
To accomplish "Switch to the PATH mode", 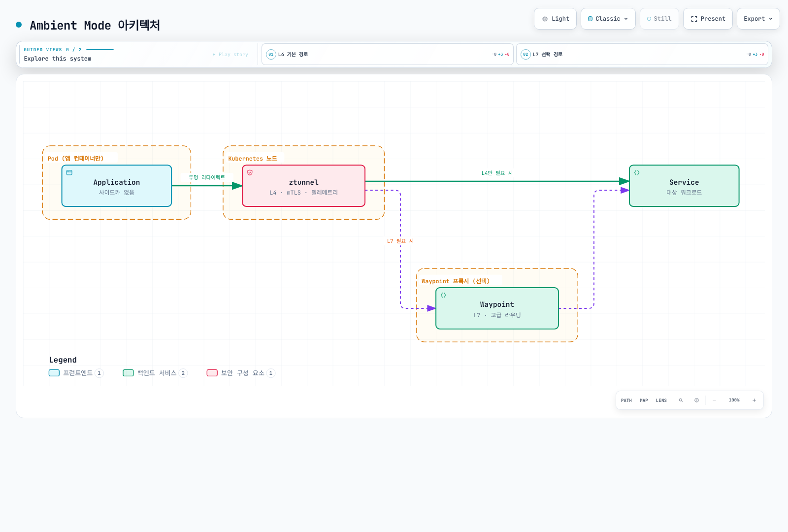I will point(626,400).
